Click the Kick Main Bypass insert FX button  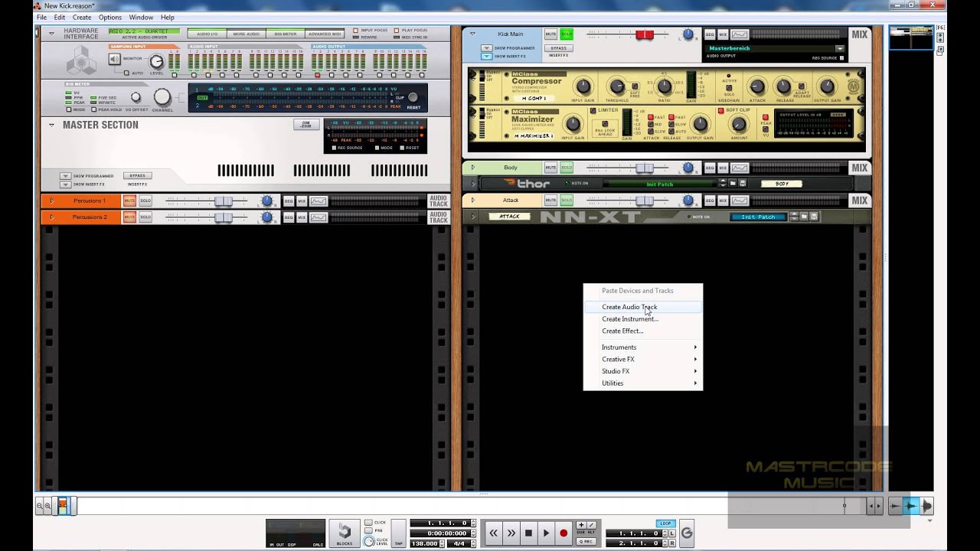pyautogui.click(x=557, y=48)
